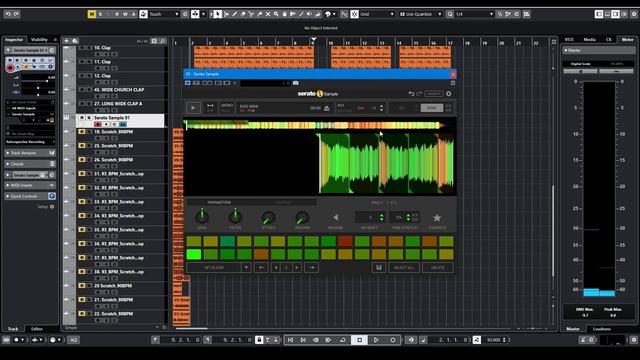The height and width of the screenshot is (360, 640).
Task: Click the Go to Project Start button
Action: pos(290,340)
